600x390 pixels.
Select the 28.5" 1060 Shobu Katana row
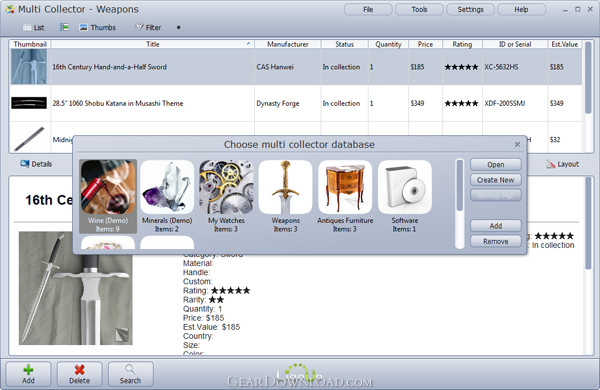pos(295,103)
